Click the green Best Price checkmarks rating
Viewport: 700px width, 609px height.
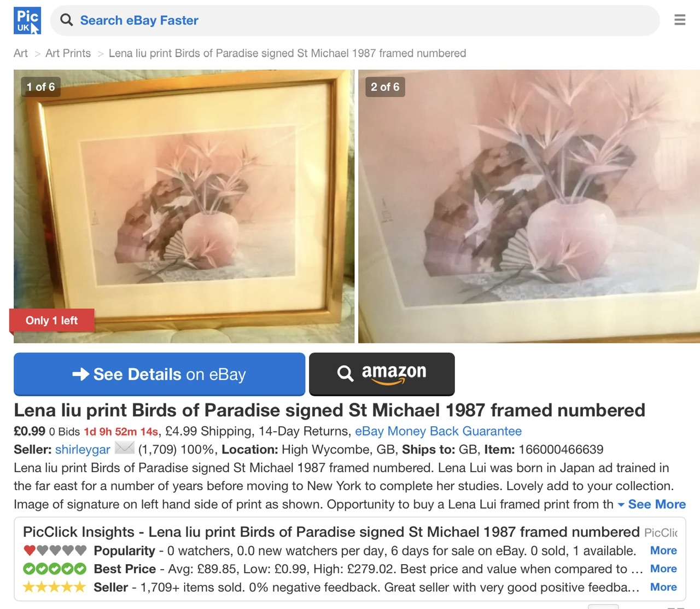point(55,569)
